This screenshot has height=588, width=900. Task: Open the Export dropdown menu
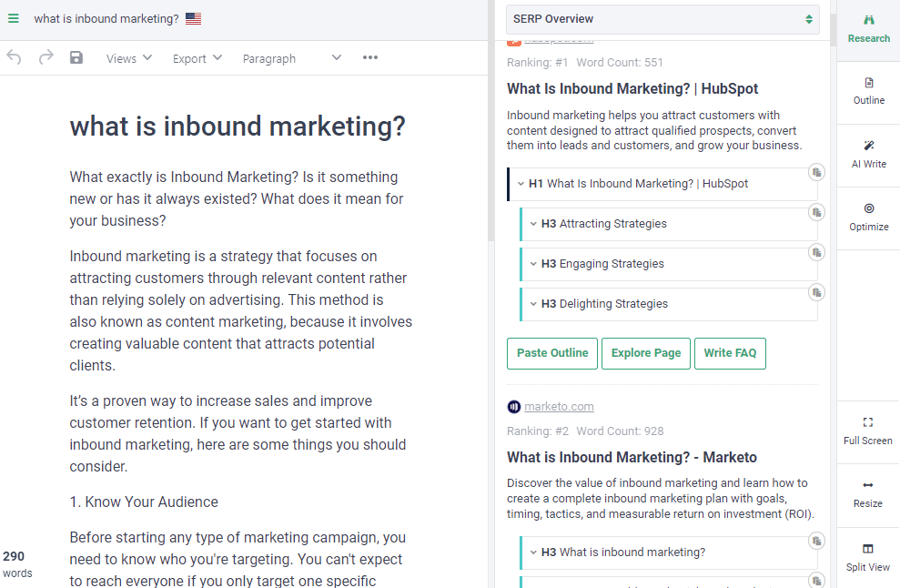pos(197,58)
